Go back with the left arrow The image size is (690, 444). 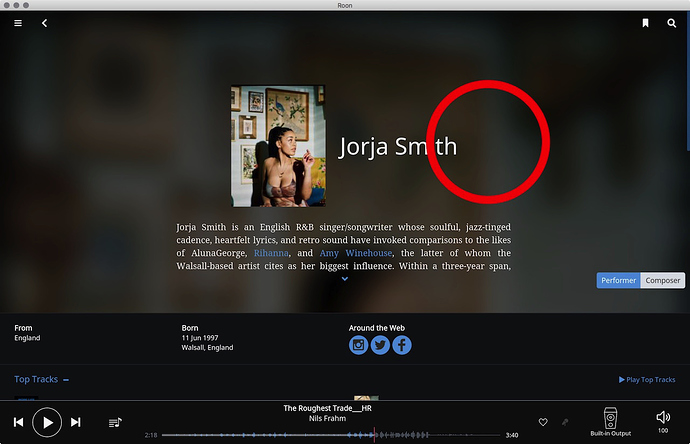(x=44, y=23)
